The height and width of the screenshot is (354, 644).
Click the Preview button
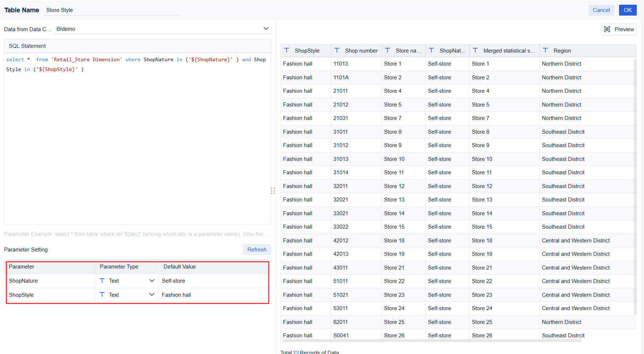click(619, 29)
